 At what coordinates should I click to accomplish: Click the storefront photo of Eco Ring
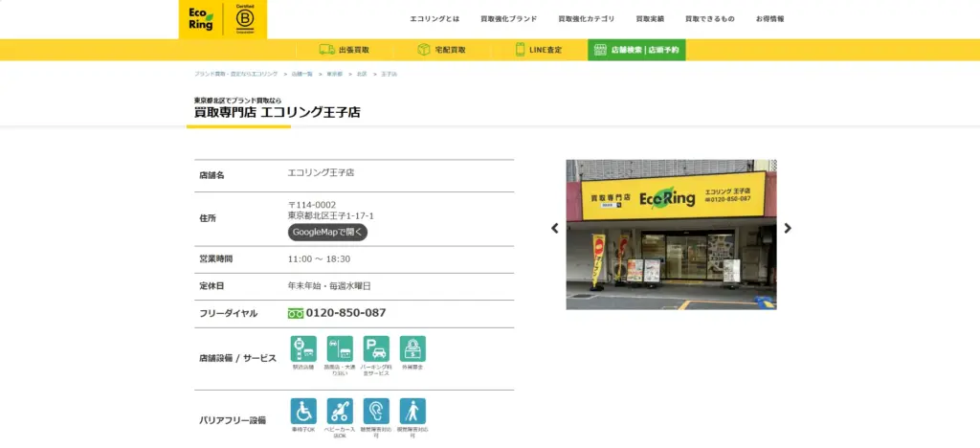point(671,235)
